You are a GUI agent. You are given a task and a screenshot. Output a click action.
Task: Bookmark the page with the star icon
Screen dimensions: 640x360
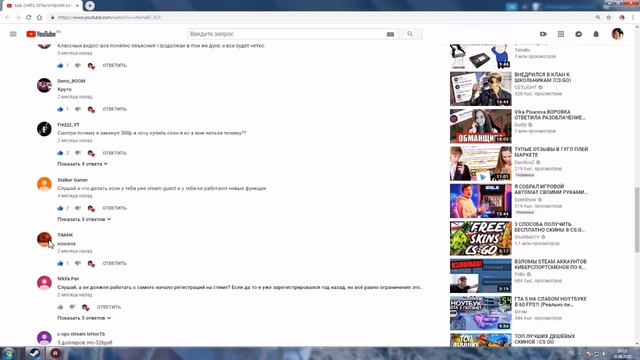tap(609, 17)
